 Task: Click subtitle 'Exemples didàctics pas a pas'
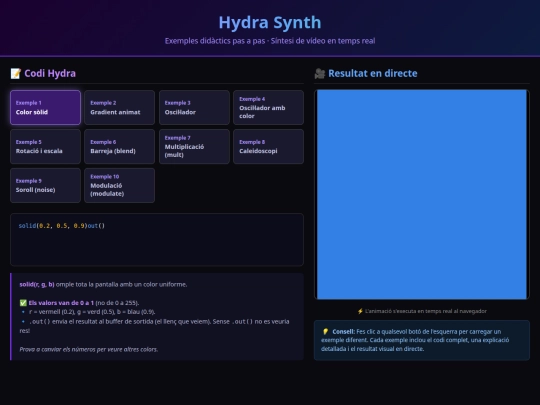tap(215, 41)
